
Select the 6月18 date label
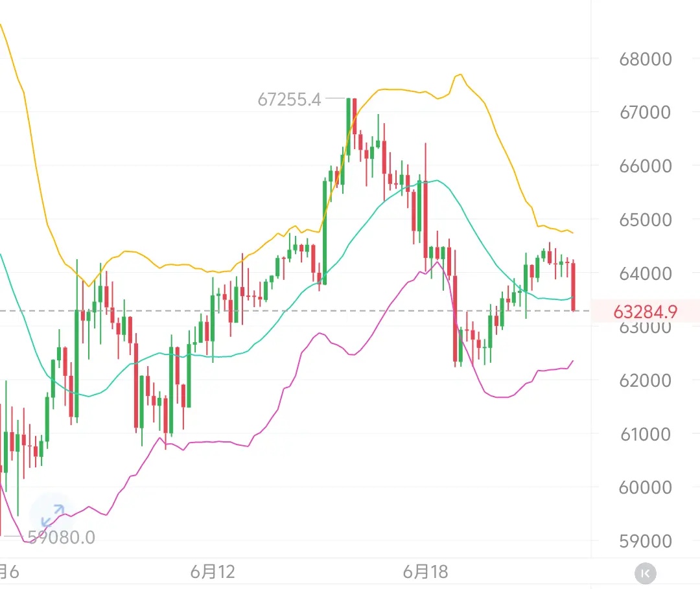click(425, 572)
